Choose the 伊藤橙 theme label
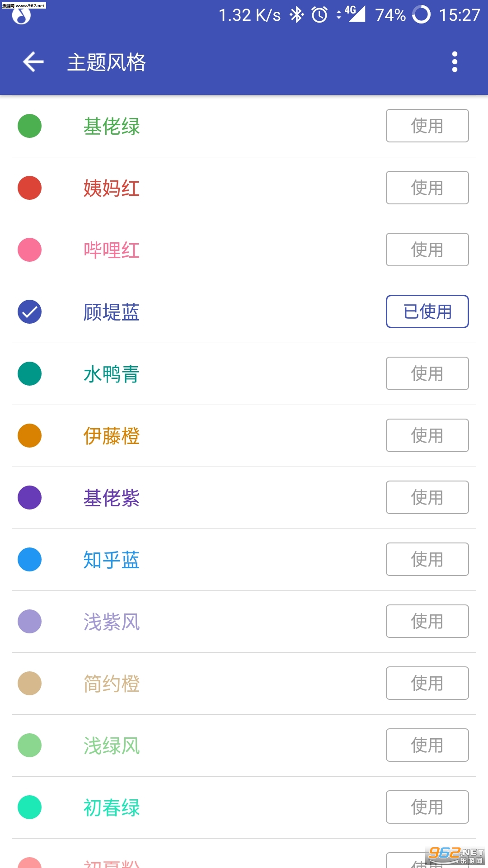Screen dimensions: 488x868 tap(112, 436)
